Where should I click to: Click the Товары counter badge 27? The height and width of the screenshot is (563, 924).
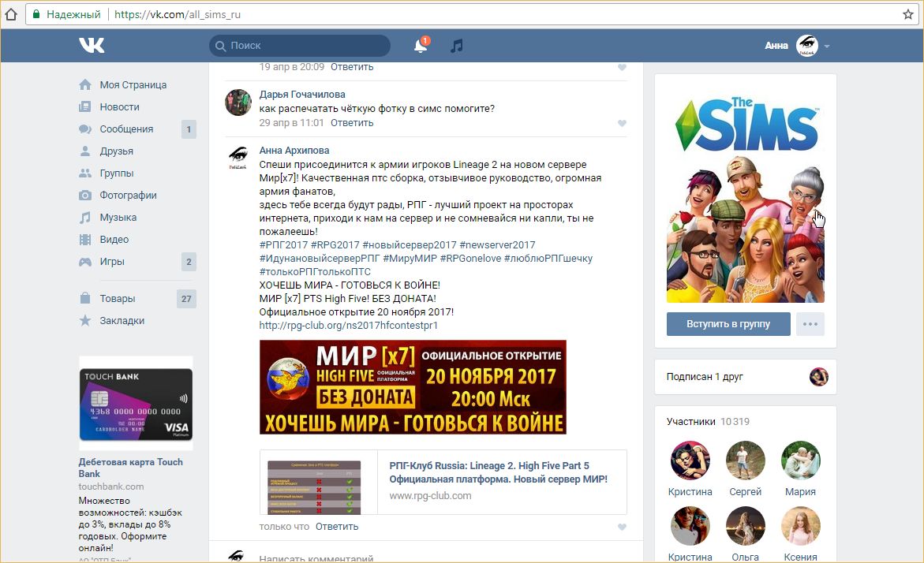[186, 299]
